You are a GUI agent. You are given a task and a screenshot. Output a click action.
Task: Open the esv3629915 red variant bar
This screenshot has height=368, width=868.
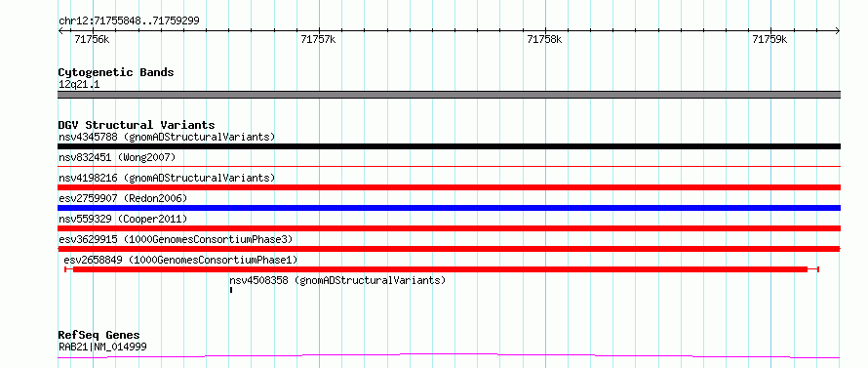click(x=449, y=249)
